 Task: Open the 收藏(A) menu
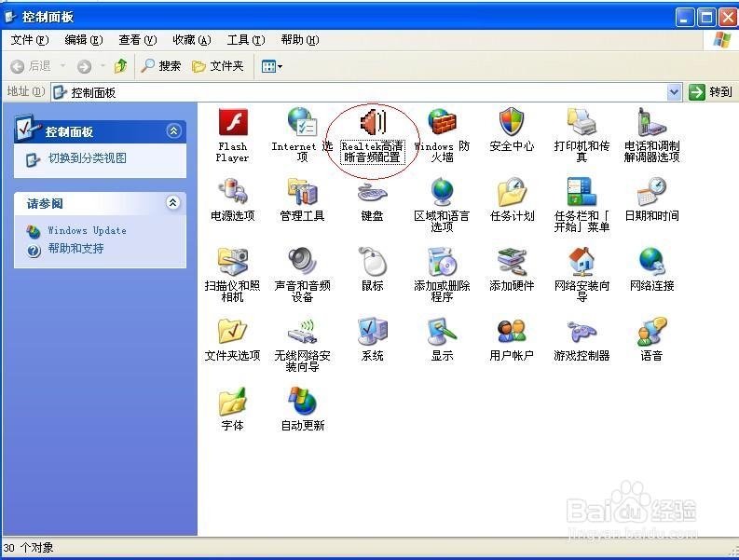point(191,40)
